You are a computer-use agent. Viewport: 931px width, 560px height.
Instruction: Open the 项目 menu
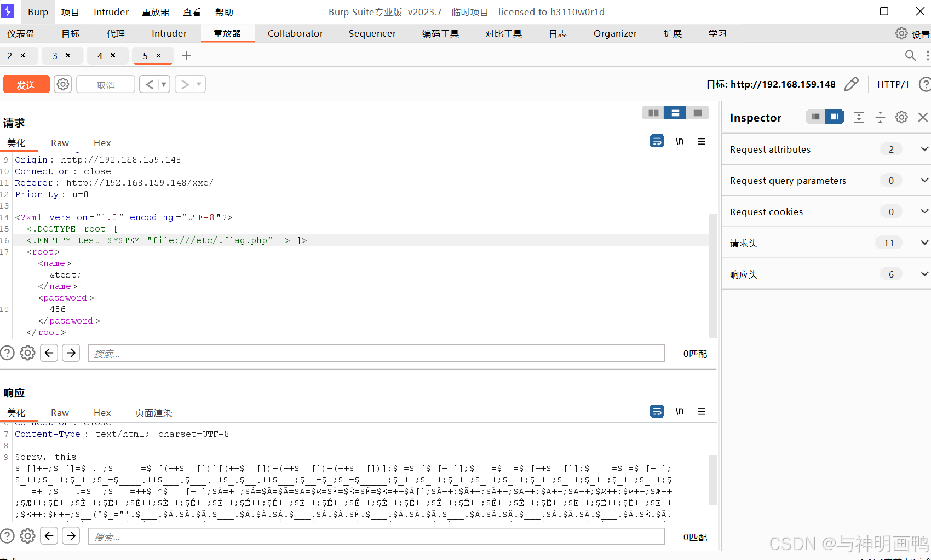(70, 12)
